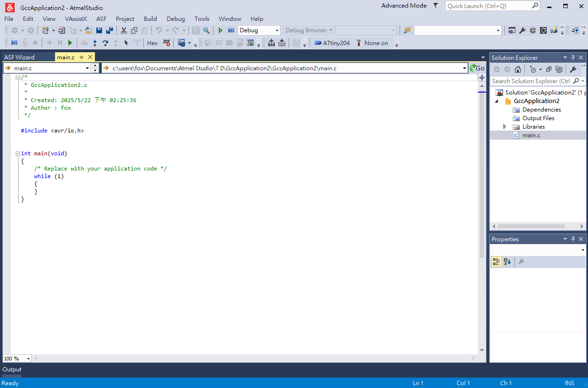The image size is (588, 388).
Task: Click Pending Changes Filter clock icon
Action: [x=533, y=69]
